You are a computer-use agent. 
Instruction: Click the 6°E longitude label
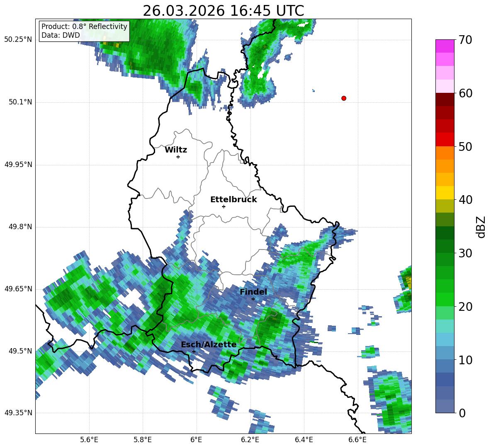(x=196, y=440)
